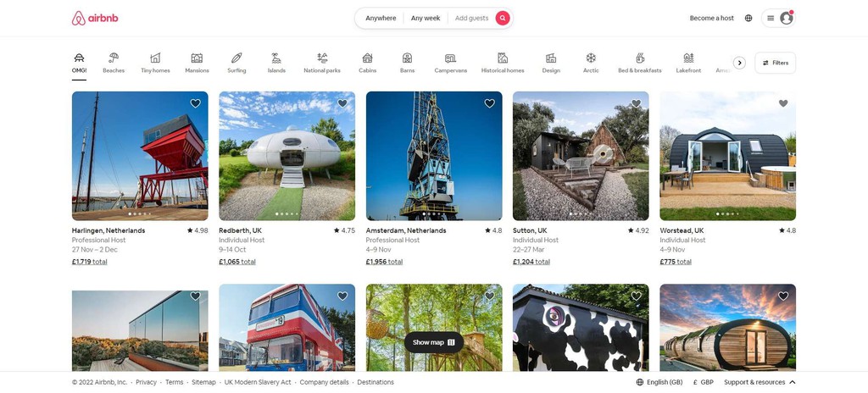Click the red search magnifier button
Image resolution: width=868 pixels, height=393 pixels.
tap(502, 19)
